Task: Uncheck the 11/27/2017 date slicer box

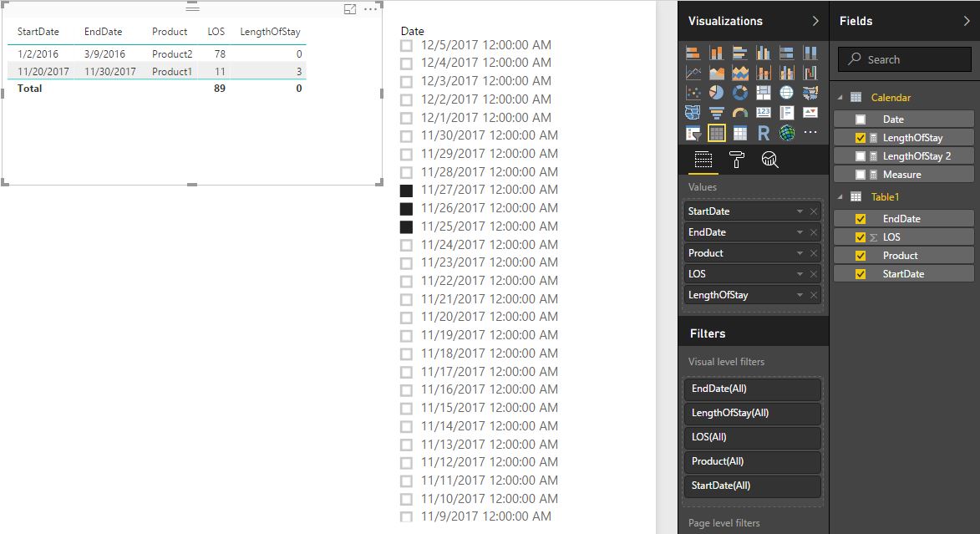Action: pyautogui.click(x=406, y=191)
